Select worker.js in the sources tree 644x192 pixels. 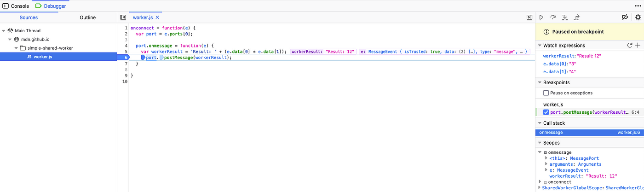[58, 57]
